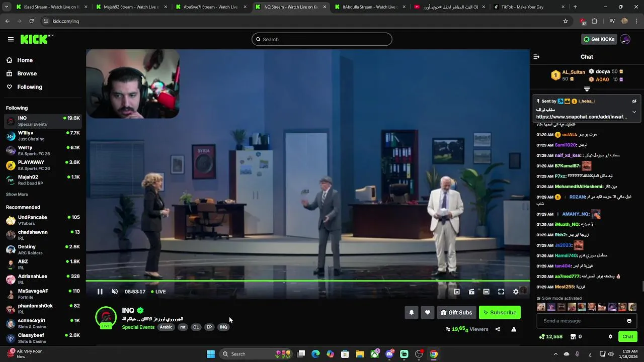Open File Explorer from taskbar
The height and width of the screenshot is (362, 644).
(x=360, y=354)
